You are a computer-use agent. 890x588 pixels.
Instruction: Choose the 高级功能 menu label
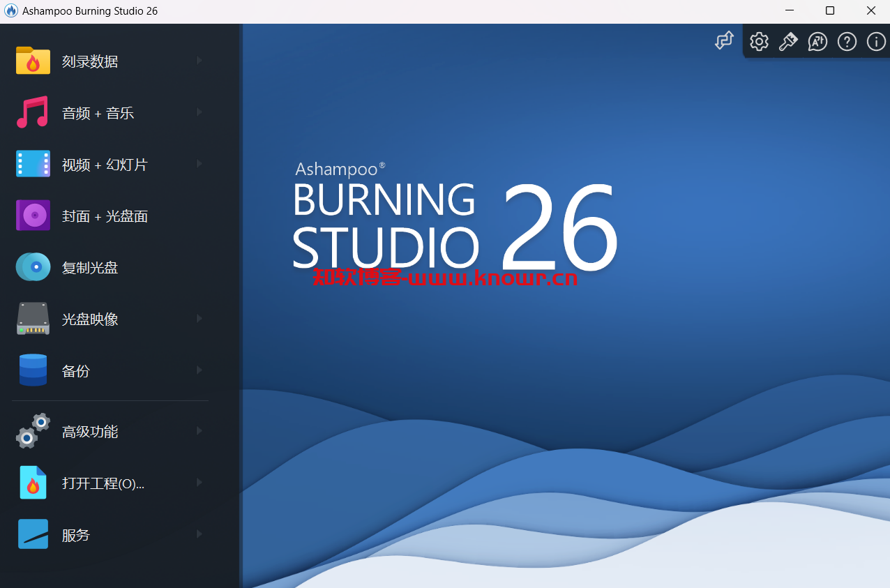(90, 432)
